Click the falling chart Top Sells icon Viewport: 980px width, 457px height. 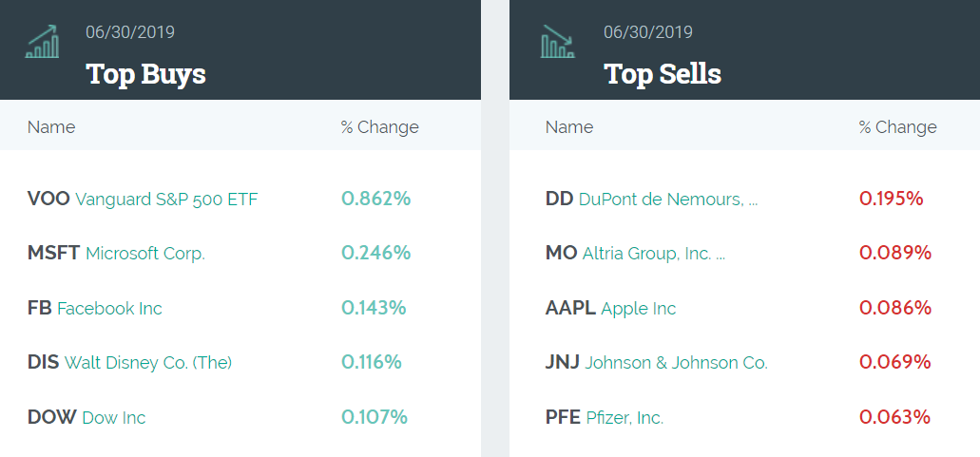pyautogui.click(x=558, y=42)
